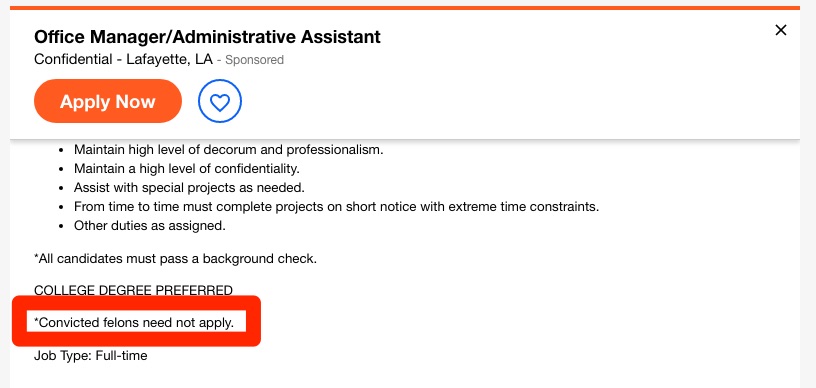Click the orange Apply Now button

click(x=108, y=101)
